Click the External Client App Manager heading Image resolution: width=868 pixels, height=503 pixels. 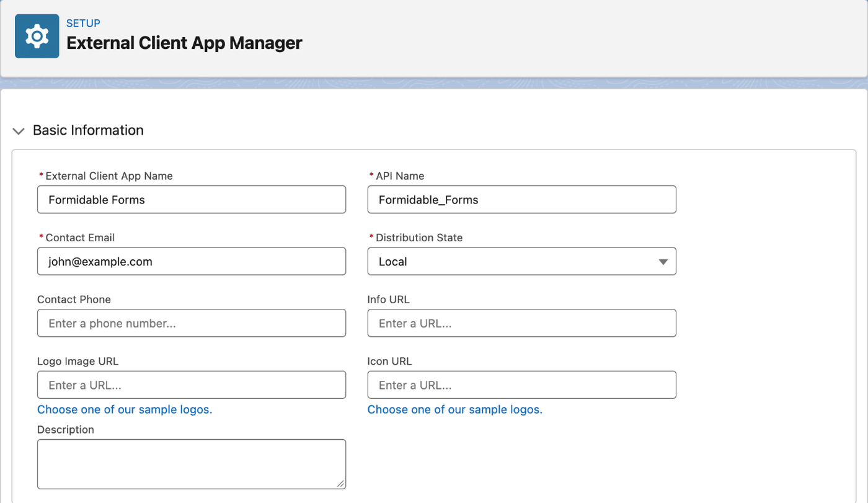click(x=184, y=43)
